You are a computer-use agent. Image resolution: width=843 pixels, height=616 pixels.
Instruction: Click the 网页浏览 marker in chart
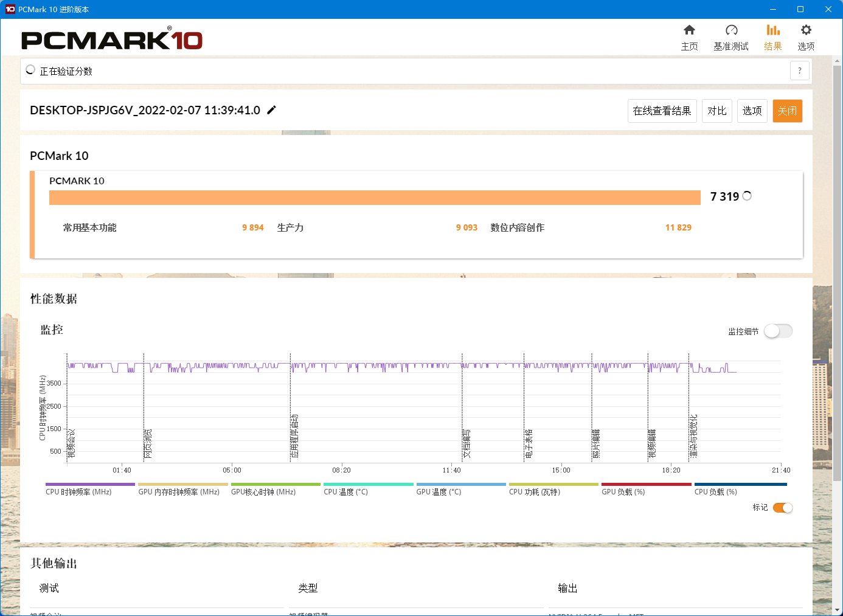(148, 443)
